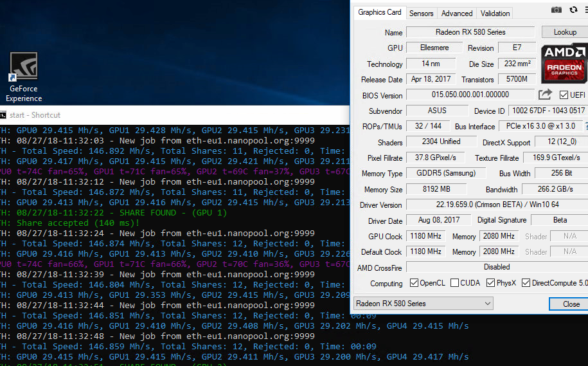
Task: Click the AMD Radeon Graphics logo
Action: [564, 64]
